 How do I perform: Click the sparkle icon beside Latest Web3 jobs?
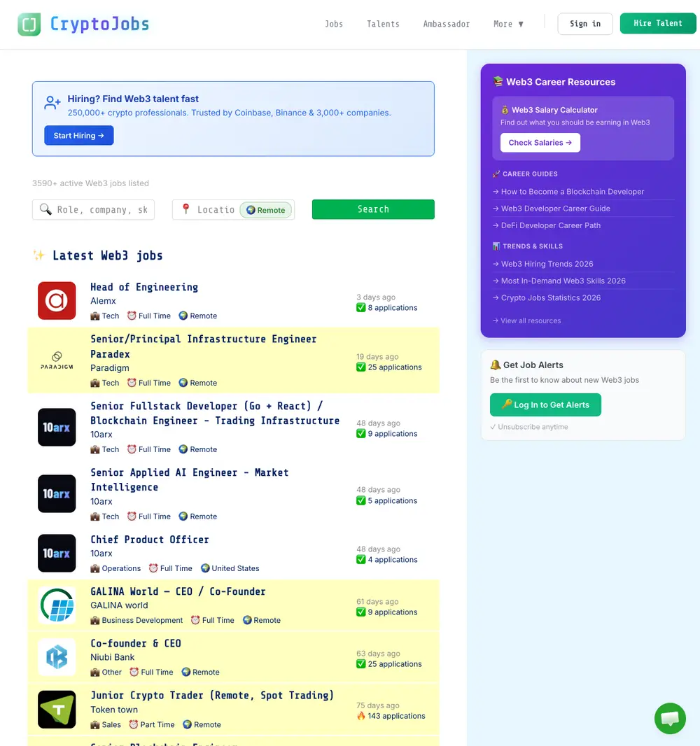pyautogui.click(x=39, y=255)
